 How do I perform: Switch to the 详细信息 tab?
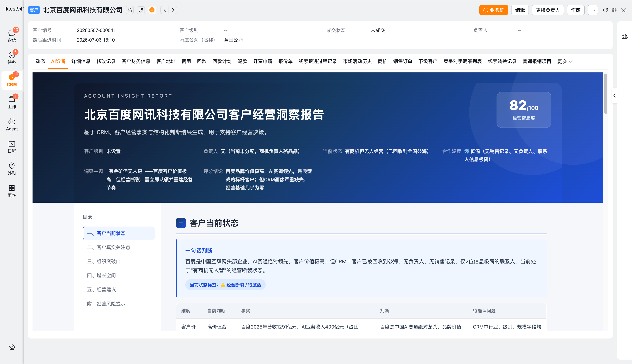[81, 62]
